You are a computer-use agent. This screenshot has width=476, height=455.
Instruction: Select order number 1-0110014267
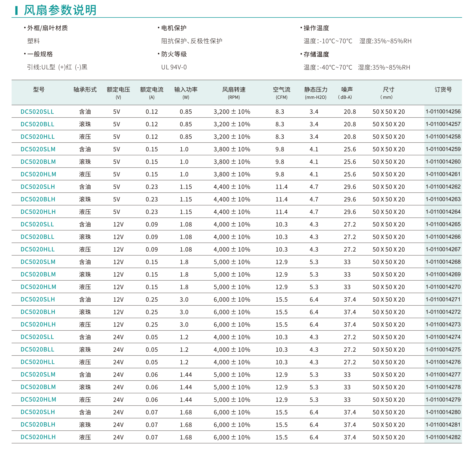(443, 249)
